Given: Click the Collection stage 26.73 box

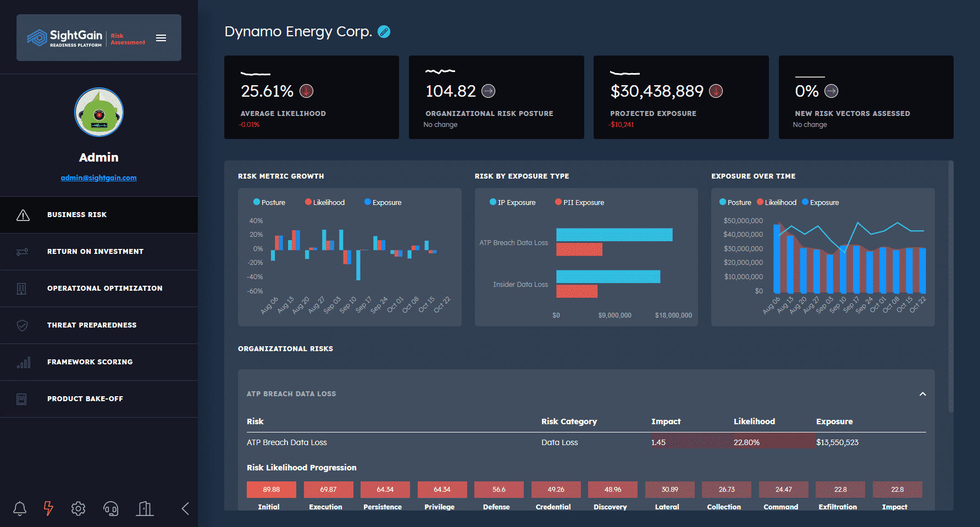Looking at the screenshot, I should click(727, 489).
